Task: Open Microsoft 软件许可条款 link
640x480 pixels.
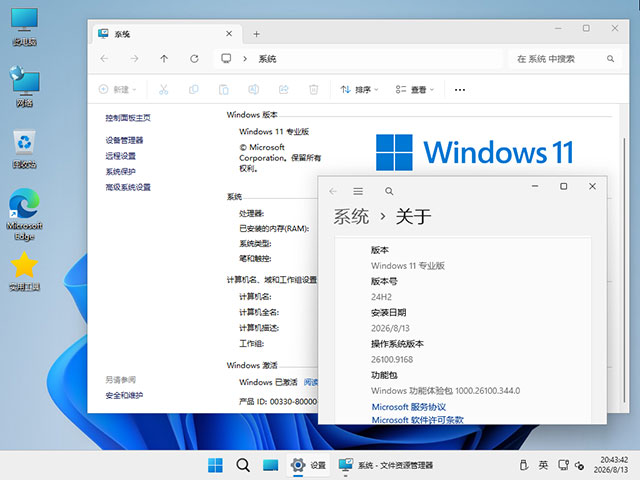Action: pyautogui.click(x=418, y=420)
